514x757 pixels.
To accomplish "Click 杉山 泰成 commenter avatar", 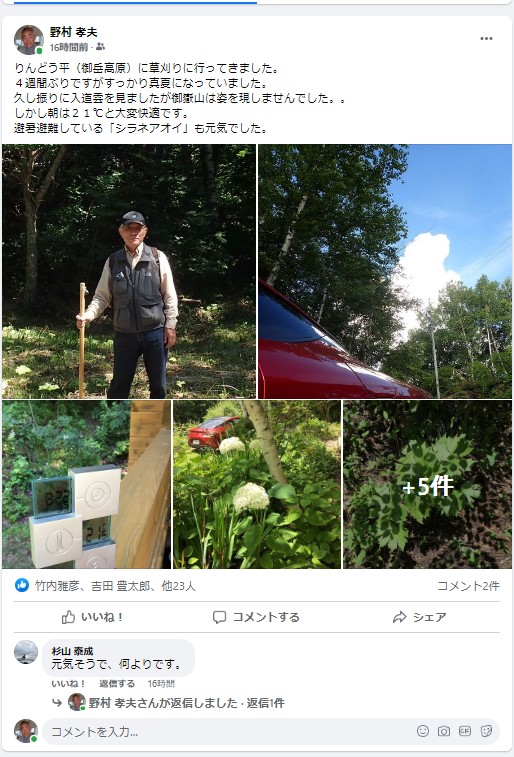I will [26, 652].
